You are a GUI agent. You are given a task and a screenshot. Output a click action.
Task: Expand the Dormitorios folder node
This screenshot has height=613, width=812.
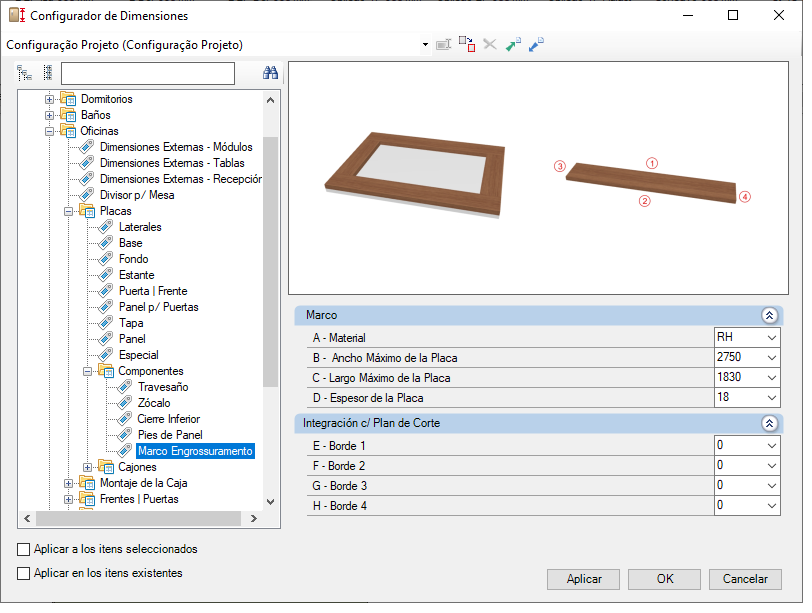pos(49,99)
